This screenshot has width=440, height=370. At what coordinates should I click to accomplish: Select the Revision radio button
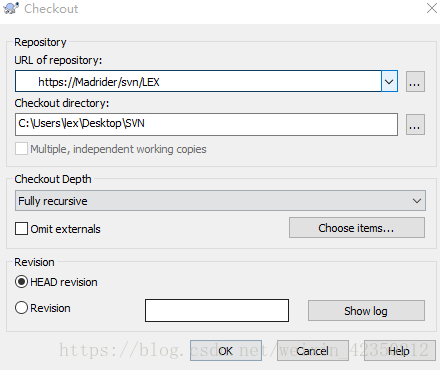pos(21,307)
